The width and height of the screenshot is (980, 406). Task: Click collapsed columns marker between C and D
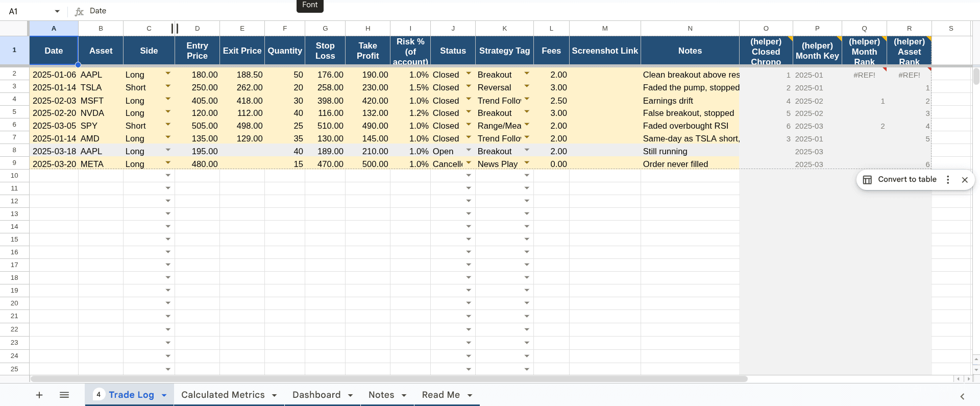175,29
